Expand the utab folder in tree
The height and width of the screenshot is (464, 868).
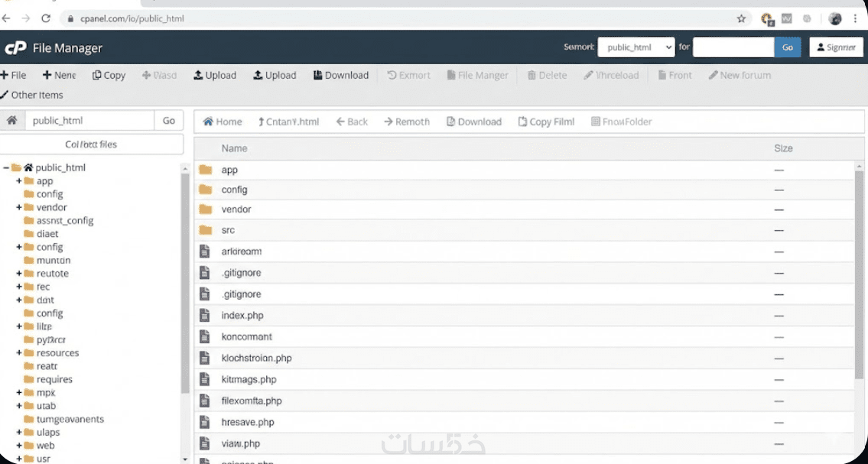pyautogui.click(x=19, y=406)
